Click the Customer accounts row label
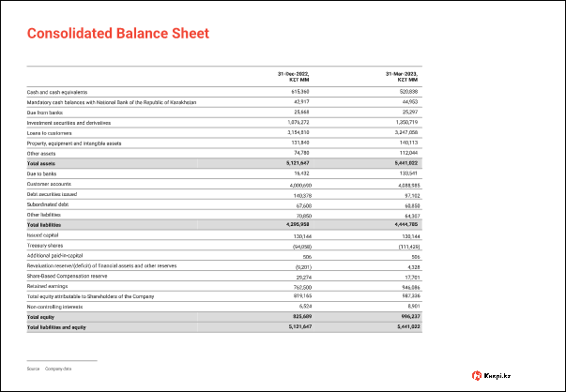This screenshot has height=392, width=566. pos(49,185)
